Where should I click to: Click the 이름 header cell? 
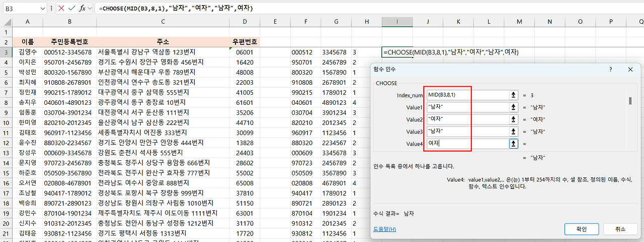27,42
